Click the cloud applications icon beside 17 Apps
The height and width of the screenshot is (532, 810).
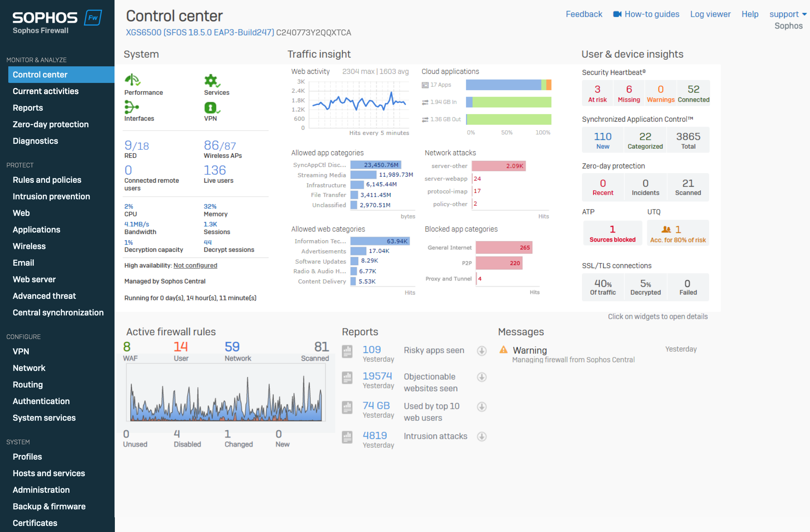[426, 85]
